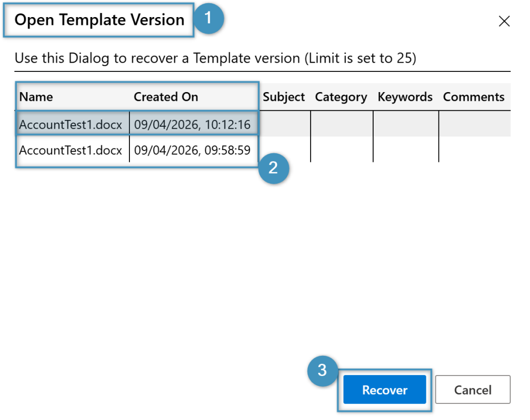Click empty Subject cell in 10:12:16 row
The width and height of the screenshot is (530, 420).
click(285, 124)
